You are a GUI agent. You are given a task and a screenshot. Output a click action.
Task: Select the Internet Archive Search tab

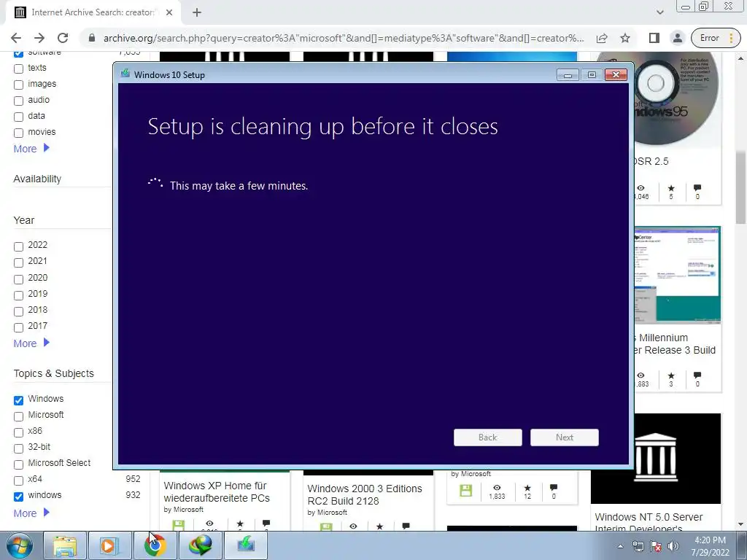93,13
